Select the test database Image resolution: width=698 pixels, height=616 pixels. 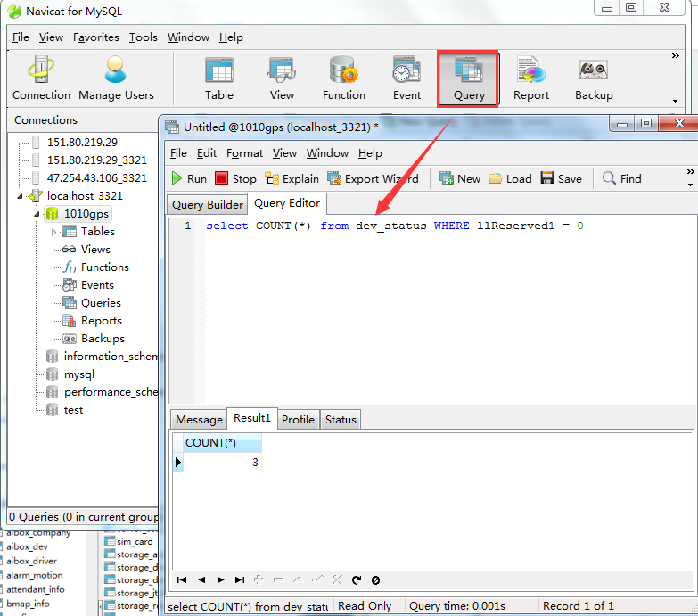[x=73, y=410]
